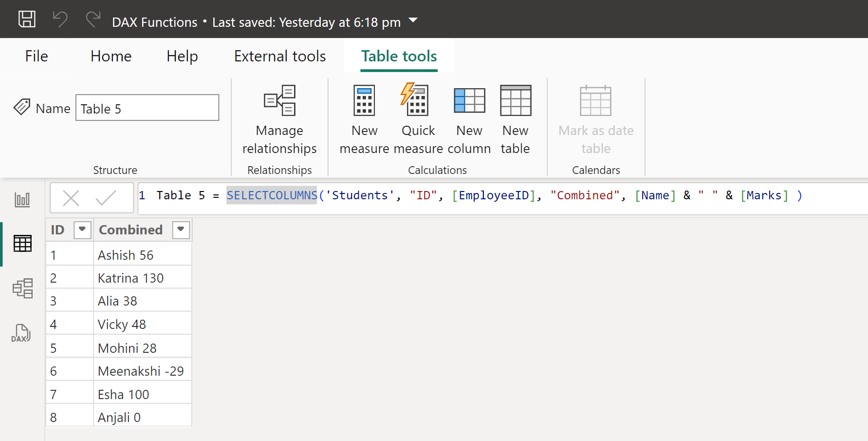Open Manage relationships
The height and width of the screenshot is (441, 868).
tap(279, 120)
